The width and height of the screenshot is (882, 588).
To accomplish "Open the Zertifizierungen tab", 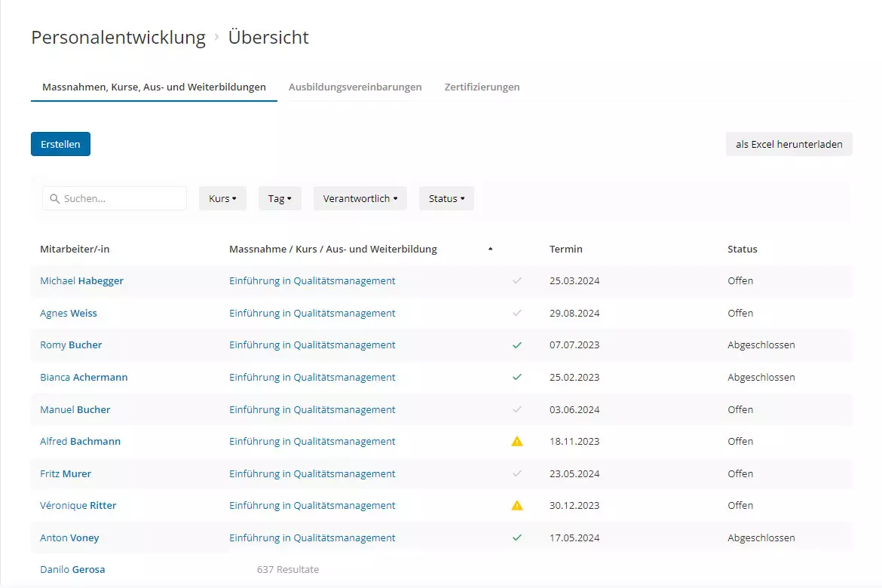I will click(482, 87).
